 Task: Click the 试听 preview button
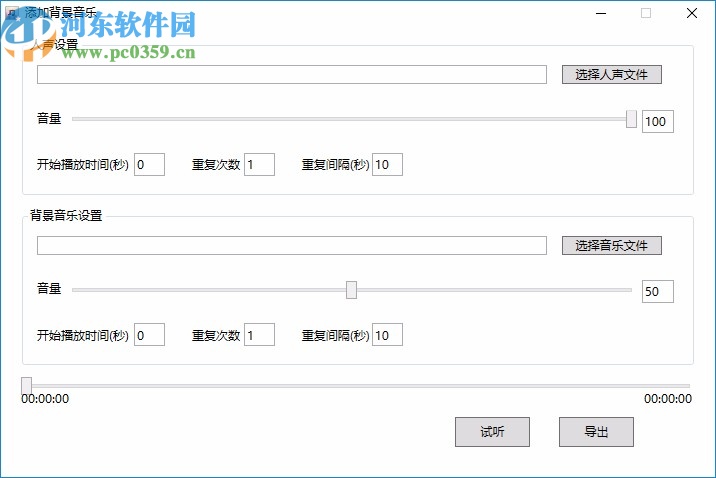click(x=492, y=432)
